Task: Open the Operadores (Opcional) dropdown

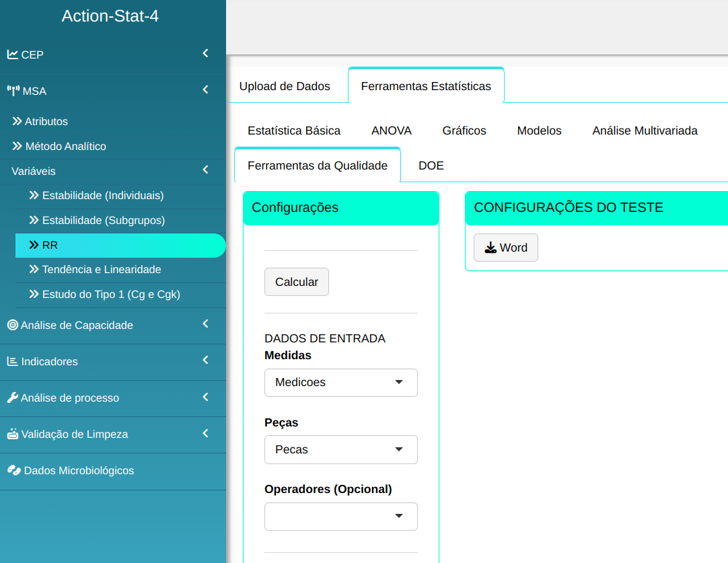Action: (x=340, y=516)
